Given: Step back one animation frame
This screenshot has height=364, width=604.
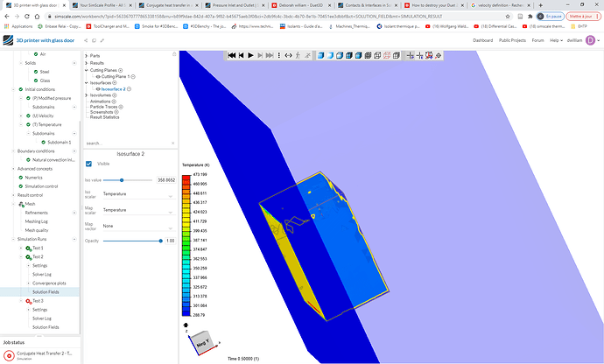Looking at the screenshot, I should tap(241, 55).
